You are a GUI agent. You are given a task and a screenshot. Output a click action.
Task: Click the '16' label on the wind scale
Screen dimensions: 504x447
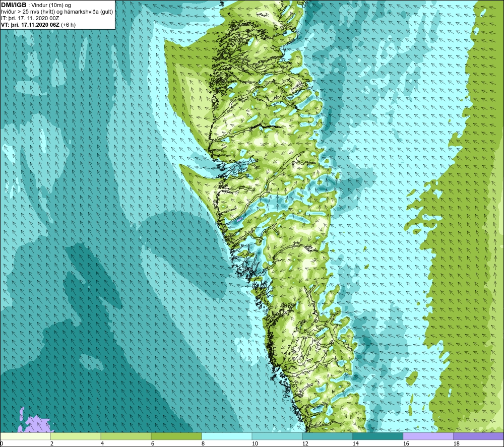coord(406,444)
